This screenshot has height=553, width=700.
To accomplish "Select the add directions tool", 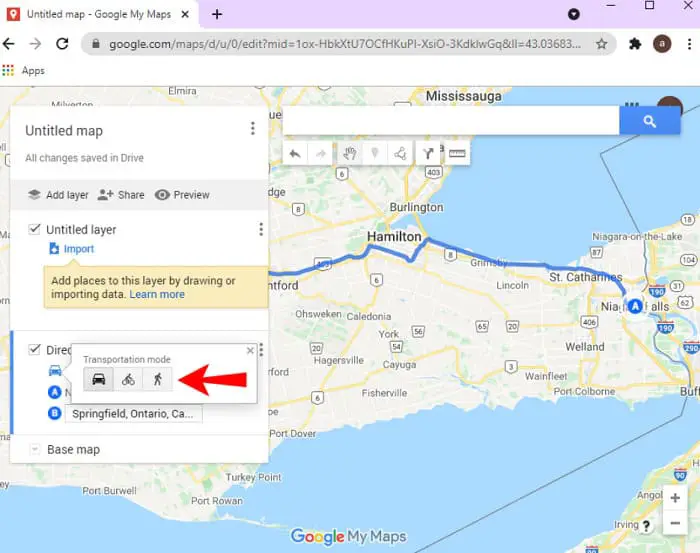I will click(x=428, y=154).
